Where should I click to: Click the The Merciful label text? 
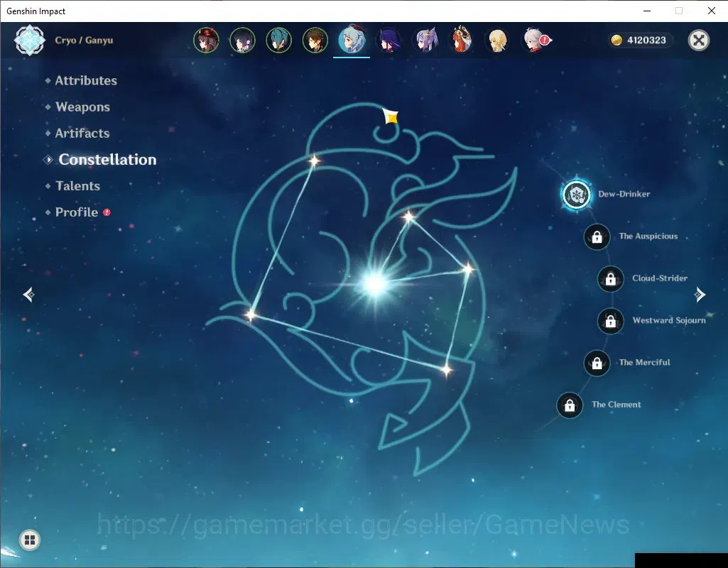coord(644,362)
